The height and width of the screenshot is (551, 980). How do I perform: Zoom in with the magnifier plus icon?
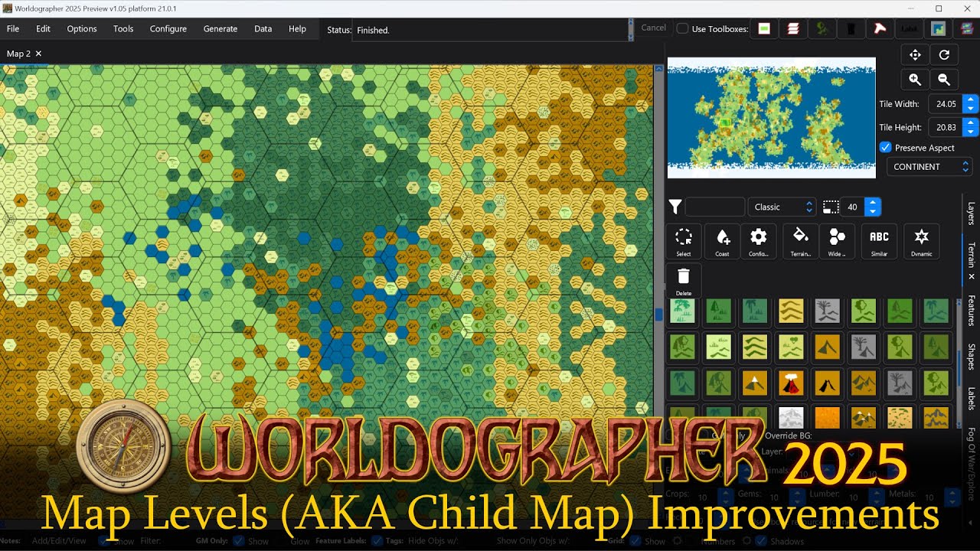click(915, 80)
